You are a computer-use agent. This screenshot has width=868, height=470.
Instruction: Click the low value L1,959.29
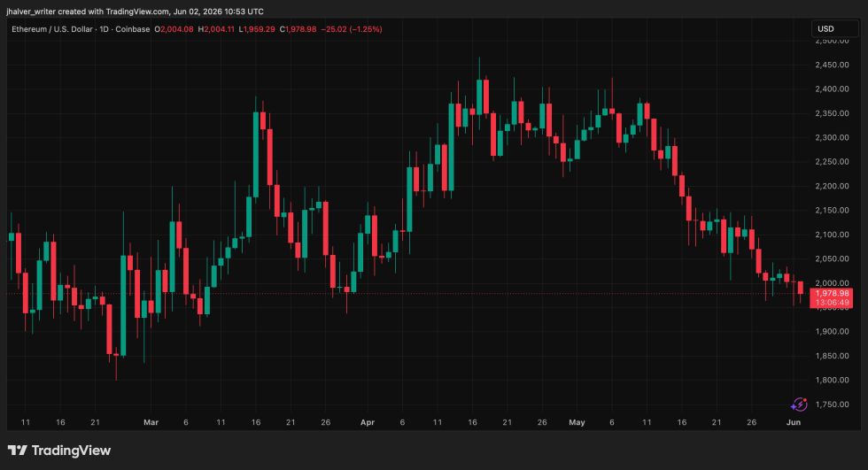point(257,29)
